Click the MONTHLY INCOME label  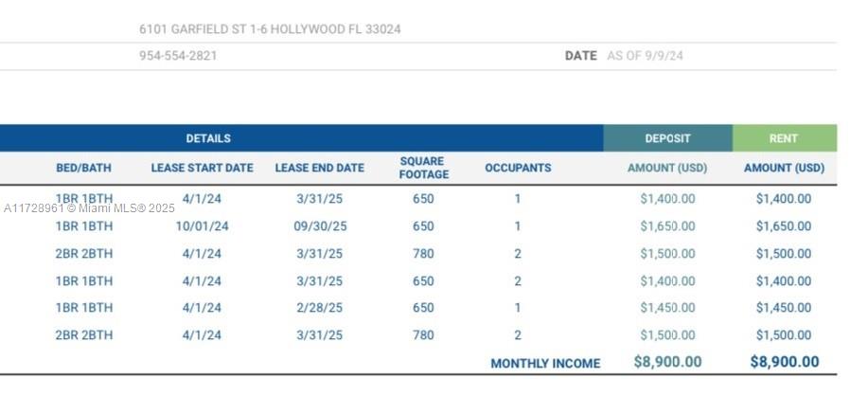coord(545,363)
